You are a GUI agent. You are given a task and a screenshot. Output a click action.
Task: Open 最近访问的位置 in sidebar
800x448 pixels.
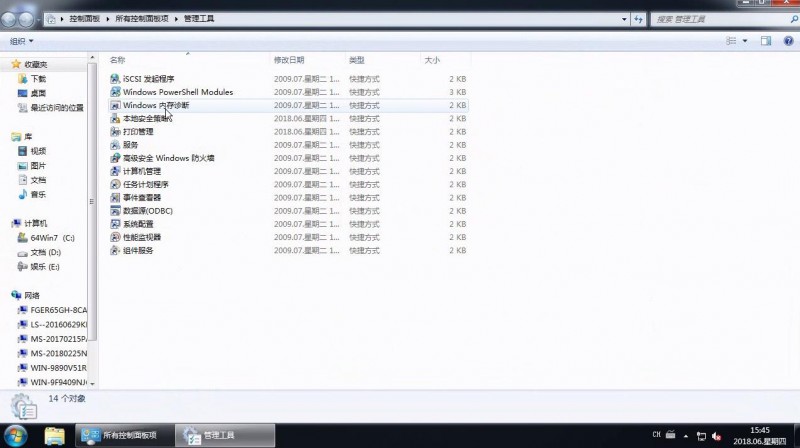(x=51, y=108)
